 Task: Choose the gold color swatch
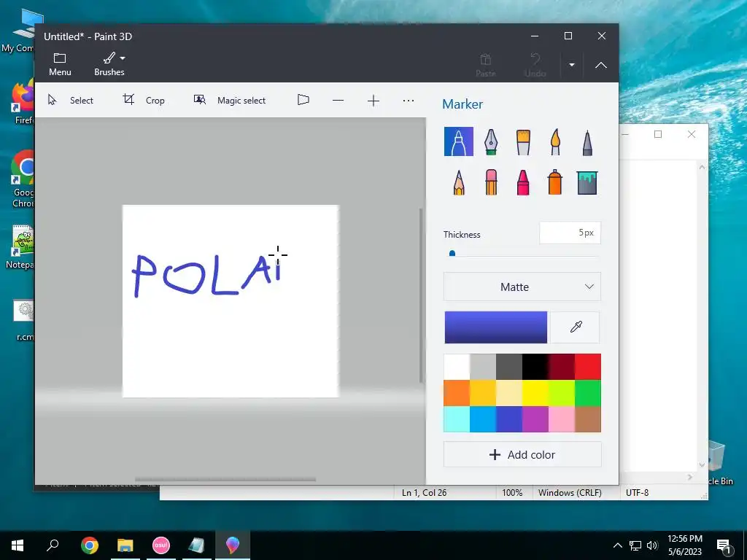[483, 393]
